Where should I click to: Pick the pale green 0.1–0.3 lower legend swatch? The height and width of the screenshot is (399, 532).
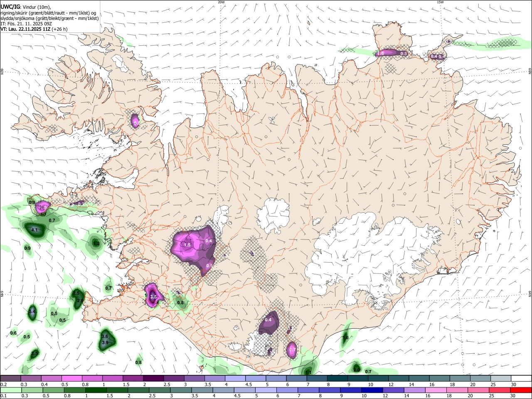[11, 390]
